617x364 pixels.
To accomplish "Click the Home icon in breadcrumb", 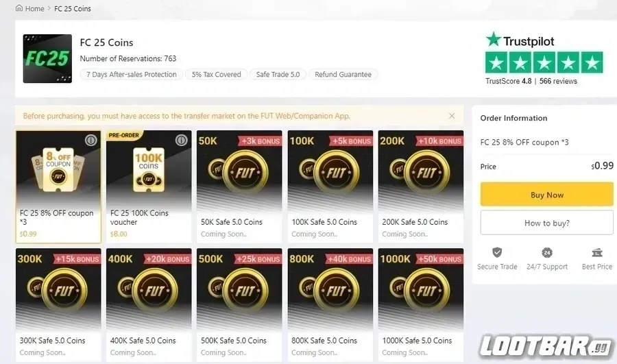I will click(x=19, y=8).
